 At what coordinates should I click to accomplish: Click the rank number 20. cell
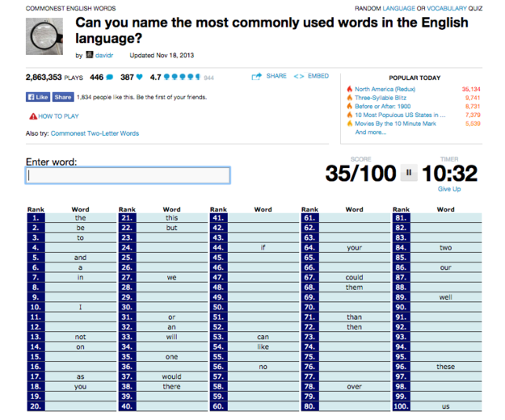point(36,406)
